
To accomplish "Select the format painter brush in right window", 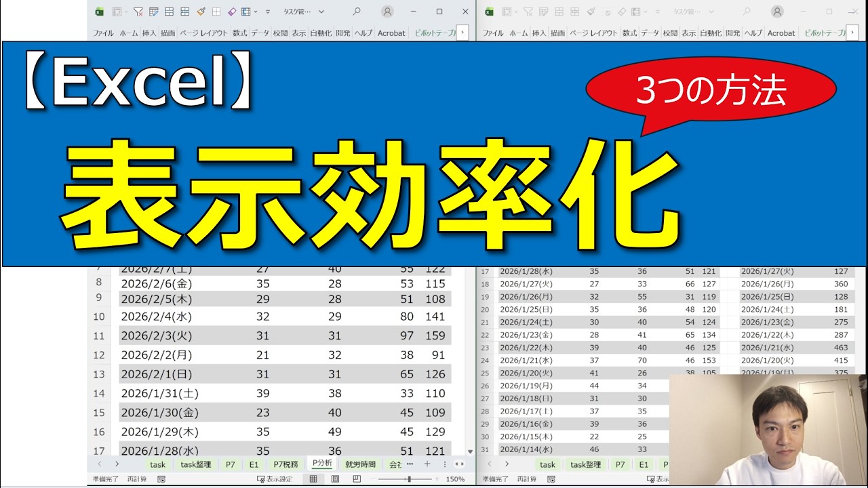I will tap(591, 12).
